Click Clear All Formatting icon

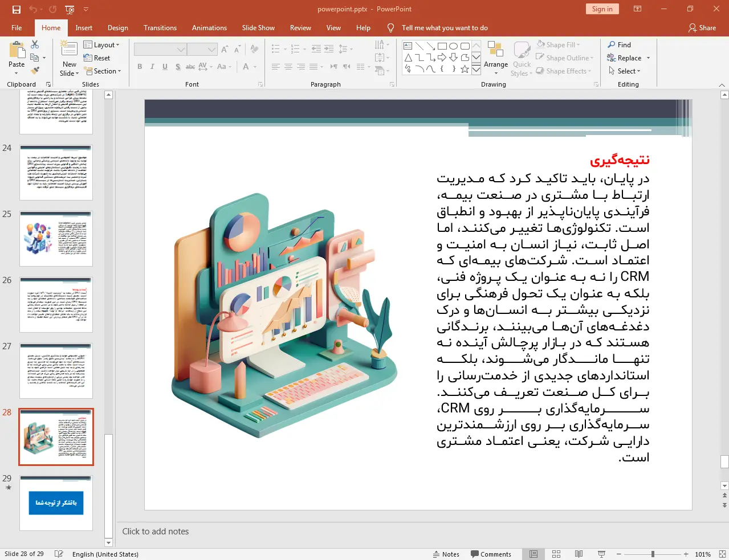click(254, 50)
